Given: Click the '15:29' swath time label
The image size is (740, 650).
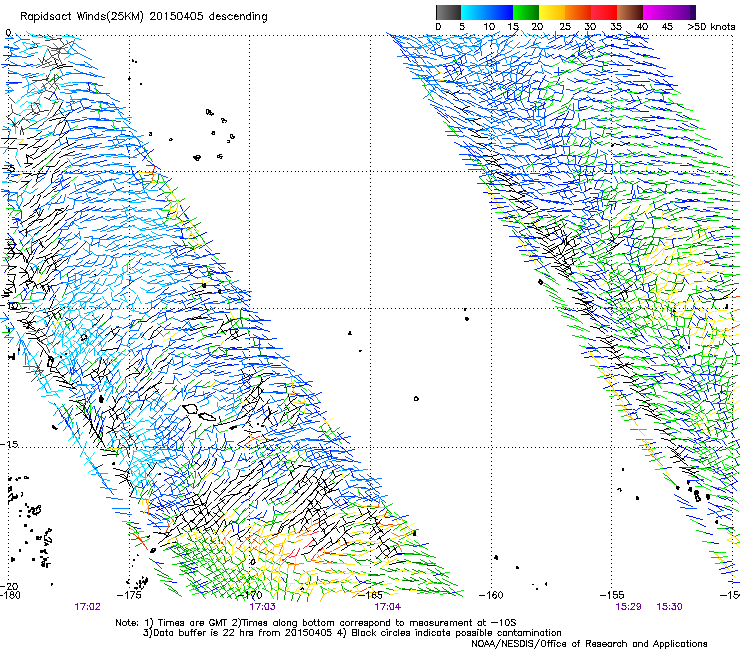Looking at the screenshot, I should pyautogui.click(x=629, y=607).
